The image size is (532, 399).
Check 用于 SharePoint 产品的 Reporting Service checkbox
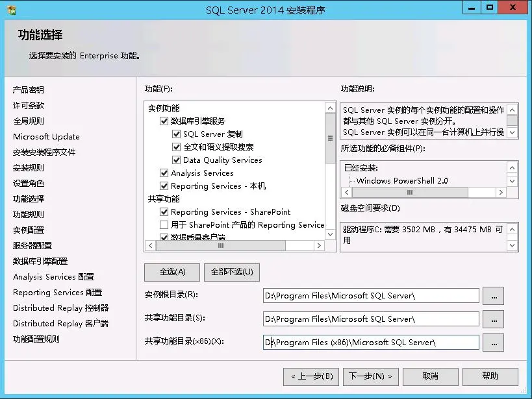pyautogui.click(x=164, y=224)
